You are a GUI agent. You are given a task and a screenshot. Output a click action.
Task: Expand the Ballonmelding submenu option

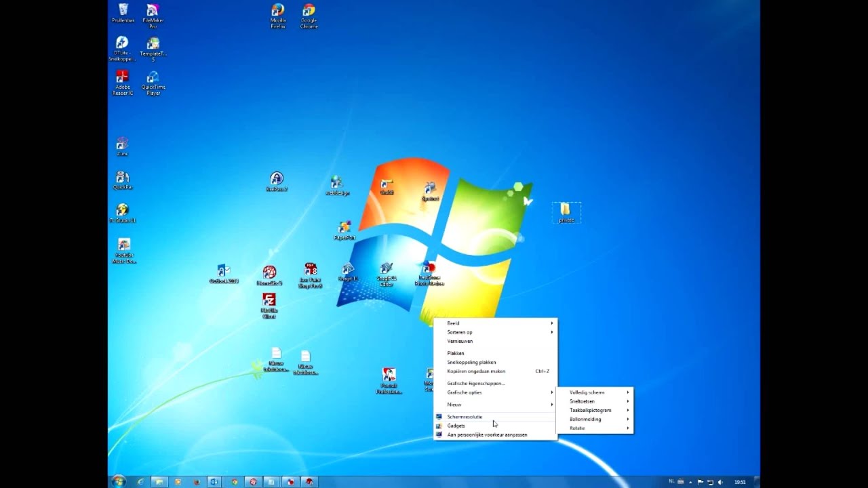(x=595, y=419)
